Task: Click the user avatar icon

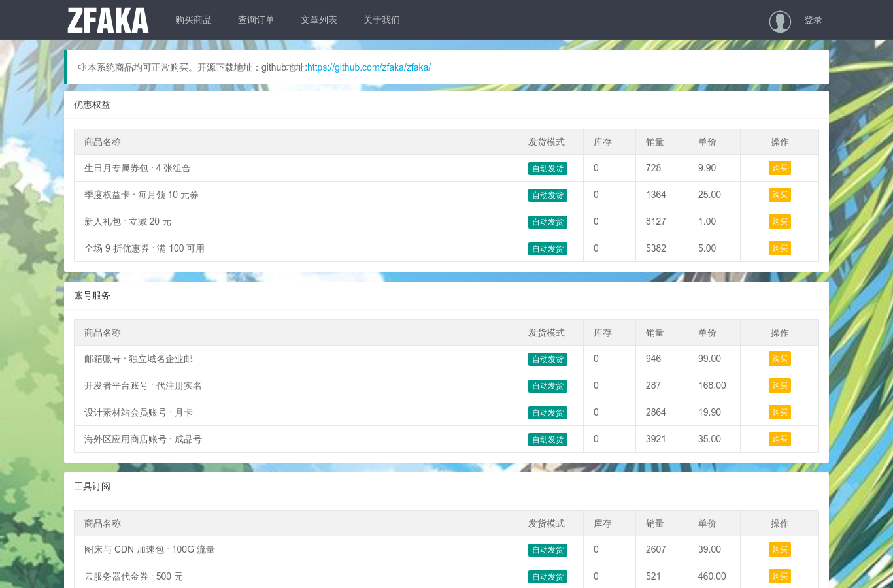Action: (780, 21)
